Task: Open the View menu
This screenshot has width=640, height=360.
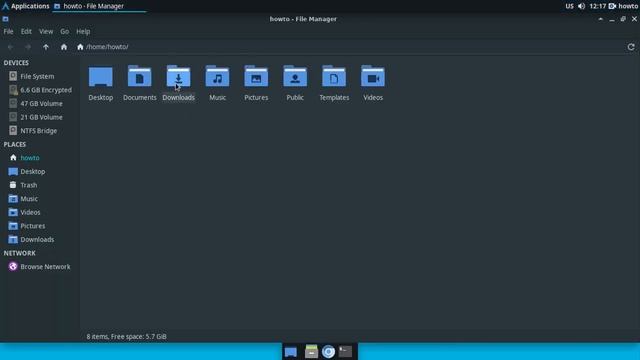Action: 46,31
